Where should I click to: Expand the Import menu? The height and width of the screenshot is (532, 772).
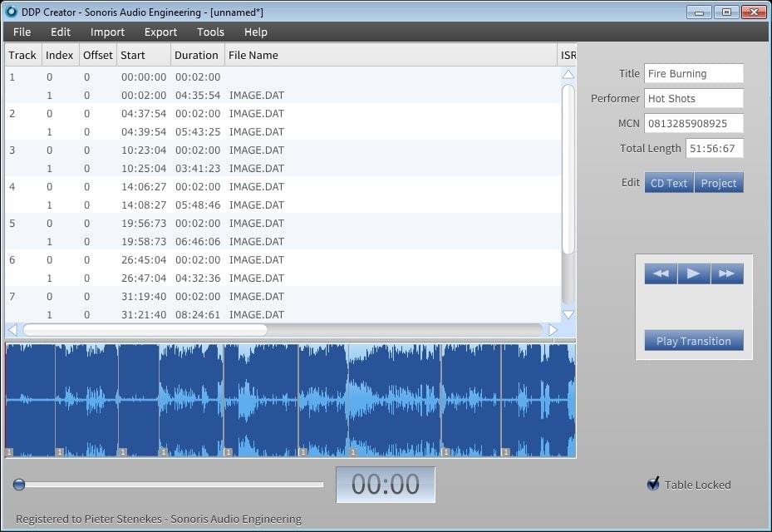click(107, 32)
